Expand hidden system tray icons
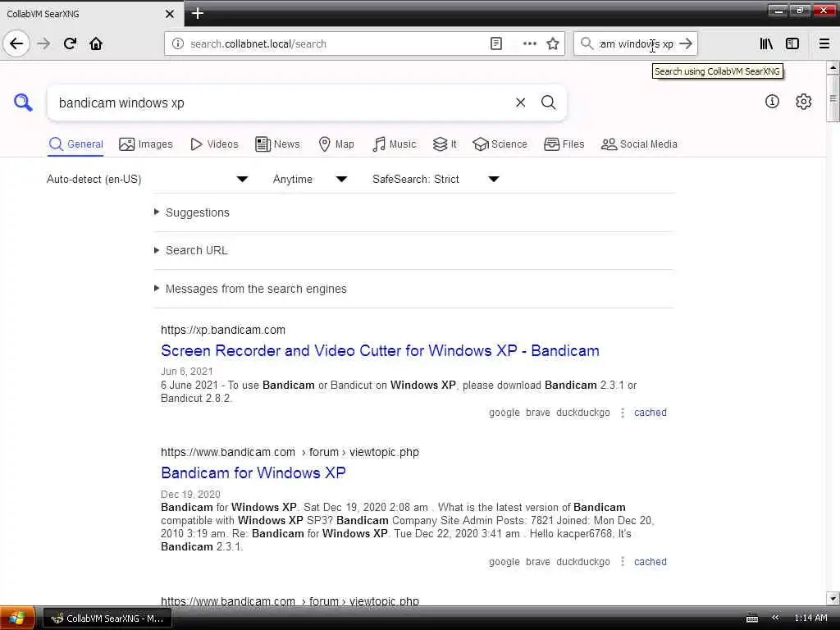The width and height of the screenshot is (840, 630). pos(775,618)
